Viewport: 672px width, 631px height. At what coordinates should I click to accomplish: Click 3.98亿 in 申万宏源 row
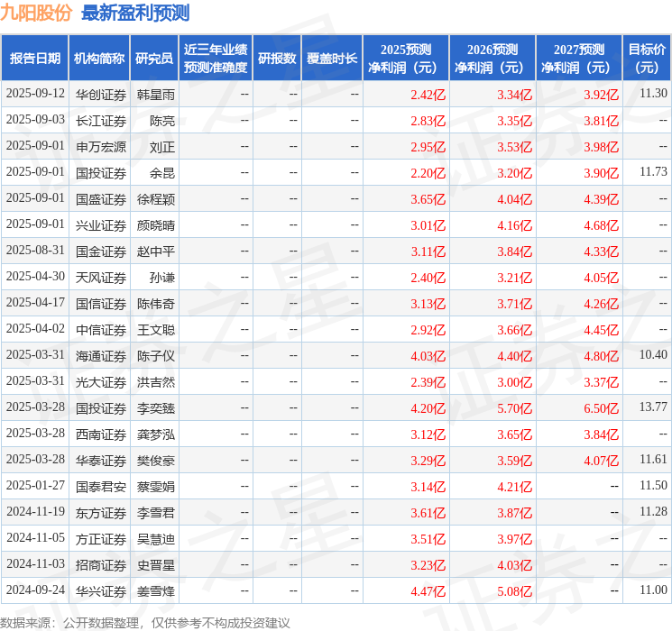click(x=601, y=147)
